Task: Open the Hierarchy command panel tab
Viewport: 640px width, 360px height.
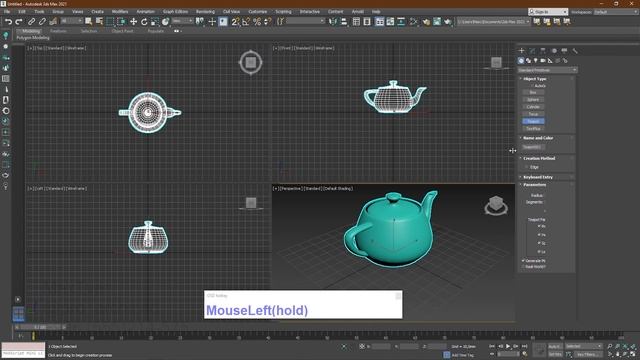Action: coord(543,51)
